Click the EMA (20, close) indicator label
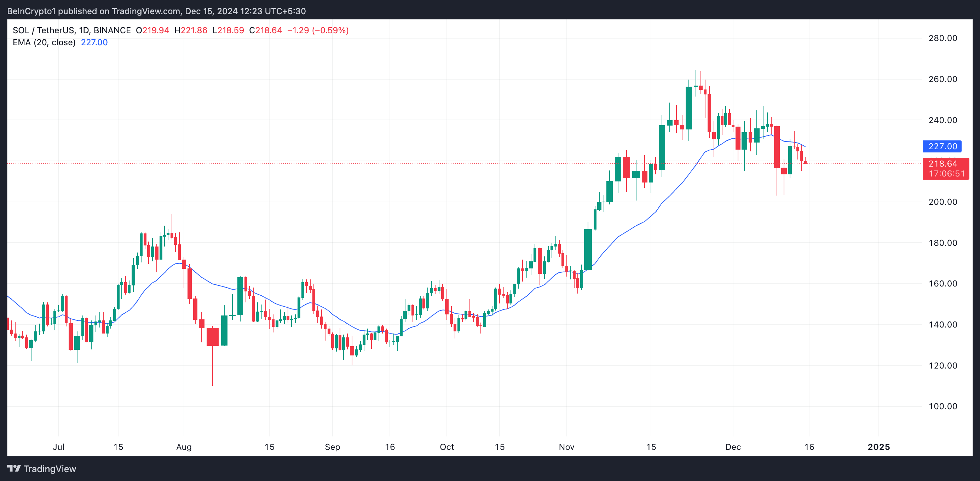This screenshot has height=481, width=980. point(44,42)
